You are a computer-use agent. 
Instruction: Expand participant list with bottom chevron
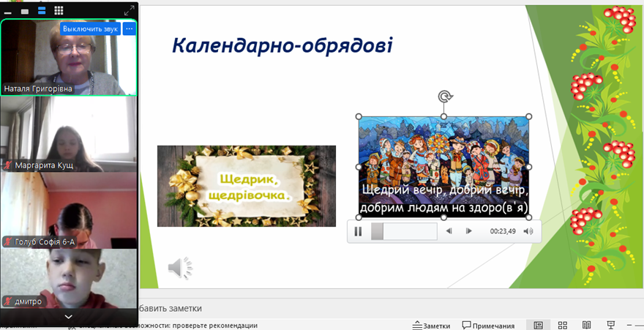(x=68, y=316)
